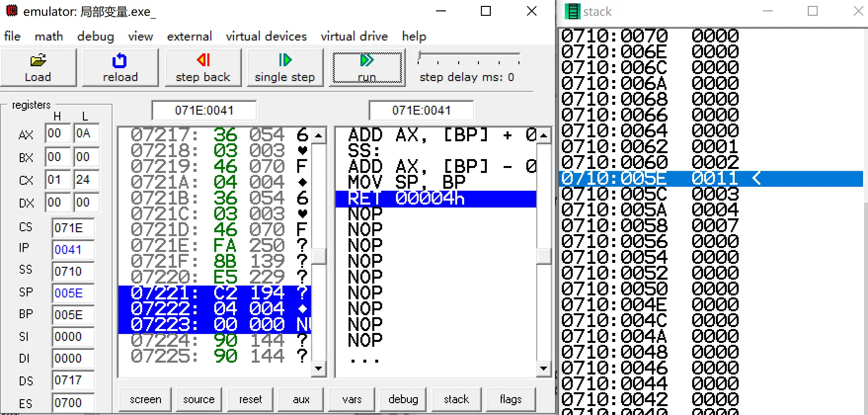Click the DI register field
This screenshot has height=415, width=868.
tap(73, 359)
